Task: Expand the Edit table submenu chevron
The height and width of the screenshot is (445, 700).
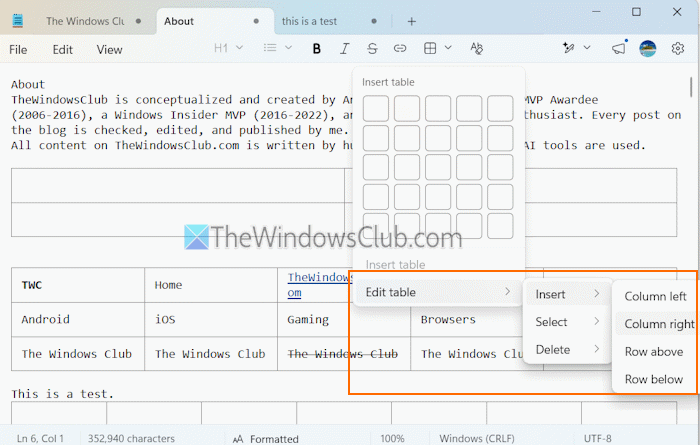Action: click(x=508, y=291)
